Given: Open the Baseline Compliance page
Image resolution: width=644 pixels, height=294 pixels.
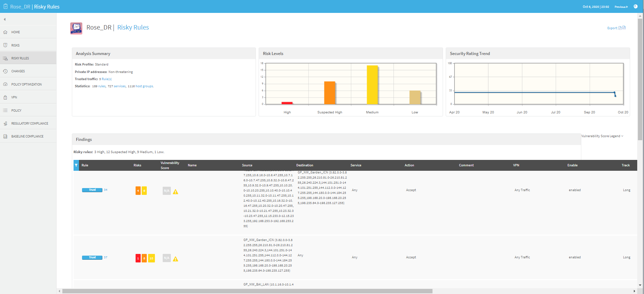Looking at the screenshot, I should [27, 136].
